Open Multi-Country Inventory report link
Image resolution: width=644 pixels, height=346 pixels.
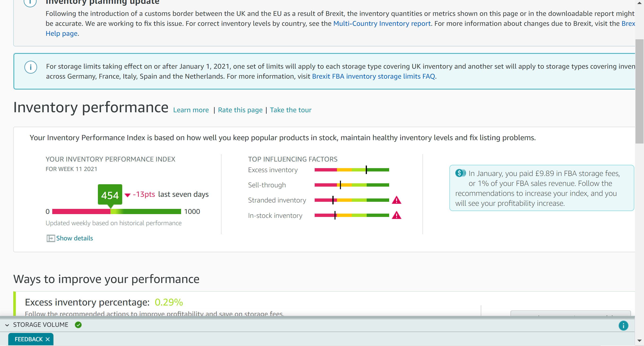pyautogui.click(x=382, y=23)
